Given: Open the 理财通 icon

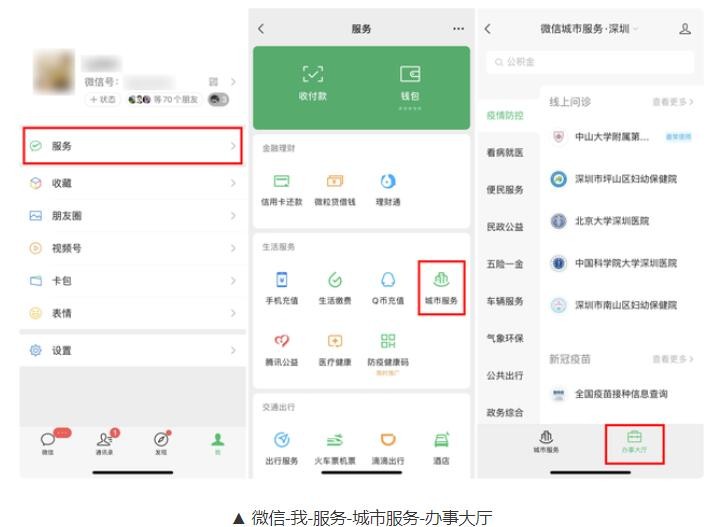Looking at the screenshot, I should tap(387, 187).
